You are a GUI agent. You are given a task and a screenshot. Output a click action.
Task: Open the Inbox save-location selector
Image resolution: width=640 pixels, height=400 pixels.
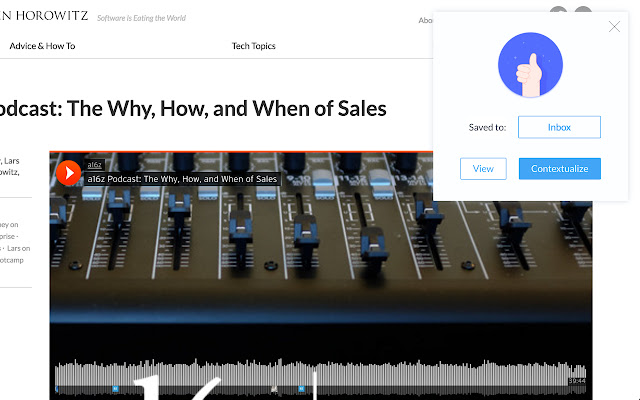559,127
